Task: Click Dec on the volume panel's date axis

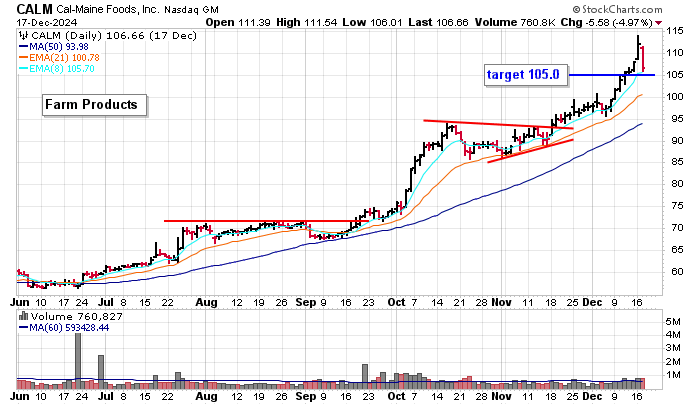Action: 592,396
